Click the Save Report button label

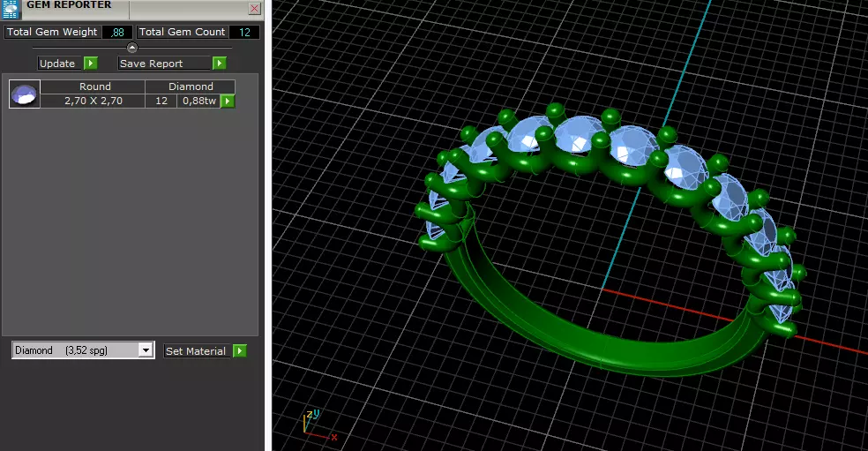coord(165,64)
